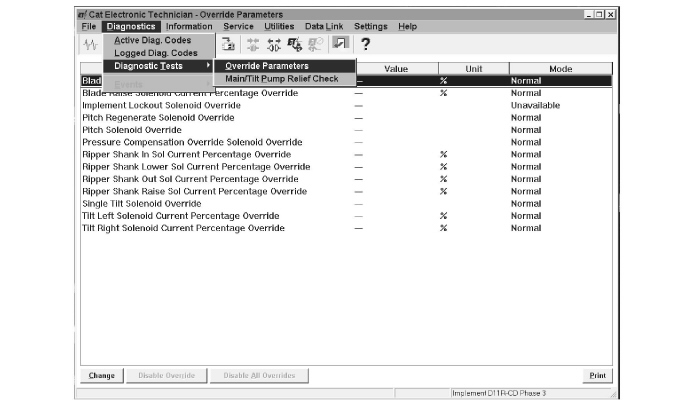
Task: Select Pressure Compensation Override Solenoid Override row
Action: click(346, 142)
